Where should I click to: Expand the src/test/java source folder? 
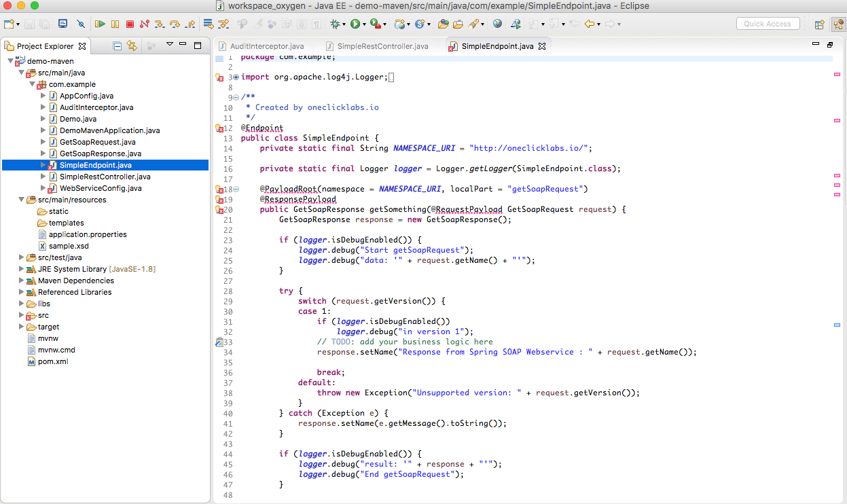tap(21, 257)
